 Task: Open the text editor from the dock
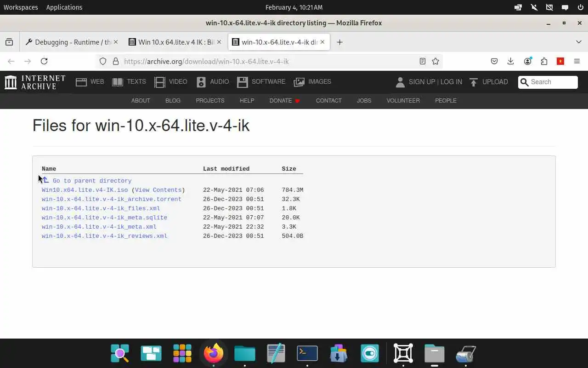click(x=276, y=353)
